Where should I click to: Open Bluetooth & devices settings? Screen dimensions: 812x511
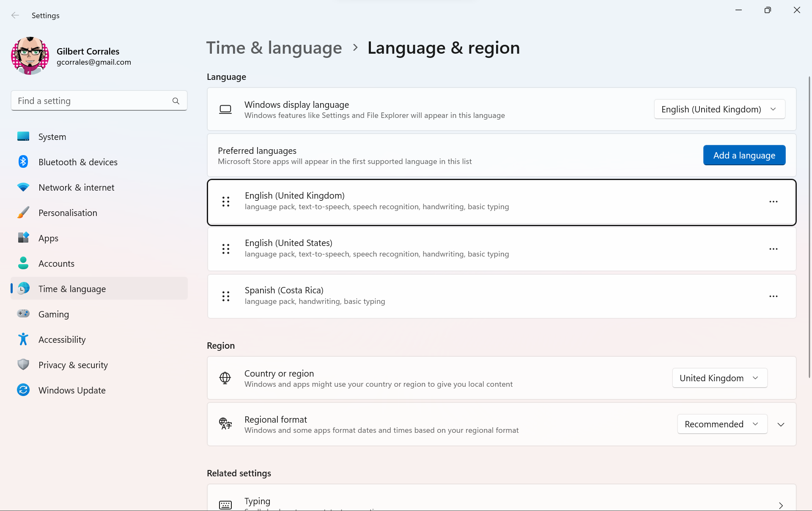coord(78,162)
